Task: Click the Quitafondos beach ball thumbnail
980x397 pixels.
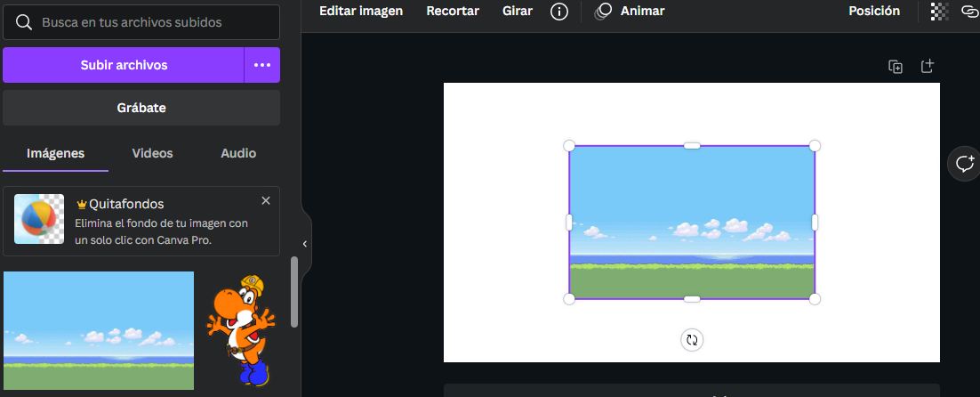Action: (x=39, y=219)
